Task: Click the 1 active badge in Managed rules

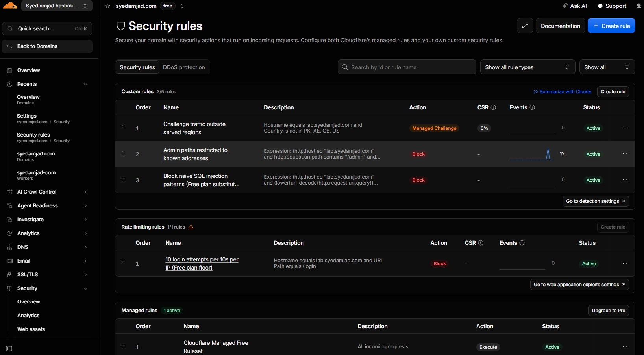Action: point(172,311)
